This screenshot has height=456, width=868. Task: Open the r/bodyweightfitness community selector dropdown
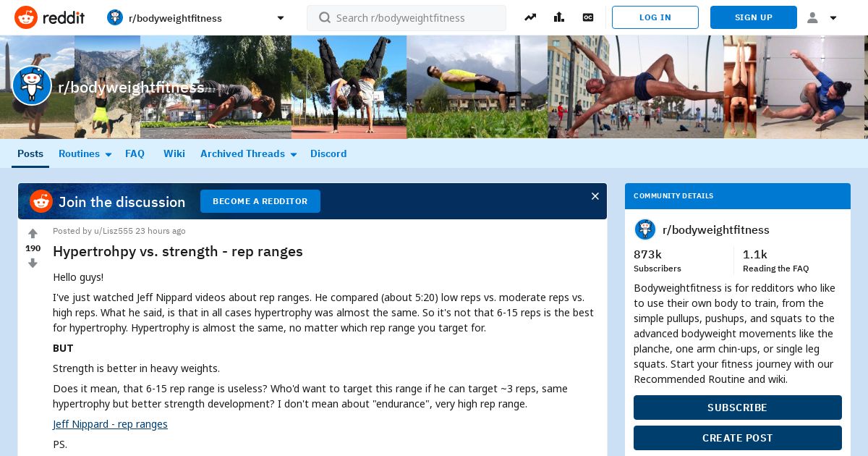(196, 17)
